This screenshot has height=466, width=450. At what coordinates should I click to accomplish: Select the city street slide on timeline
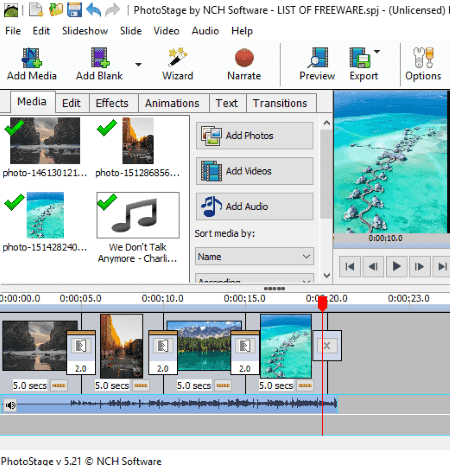122,346
